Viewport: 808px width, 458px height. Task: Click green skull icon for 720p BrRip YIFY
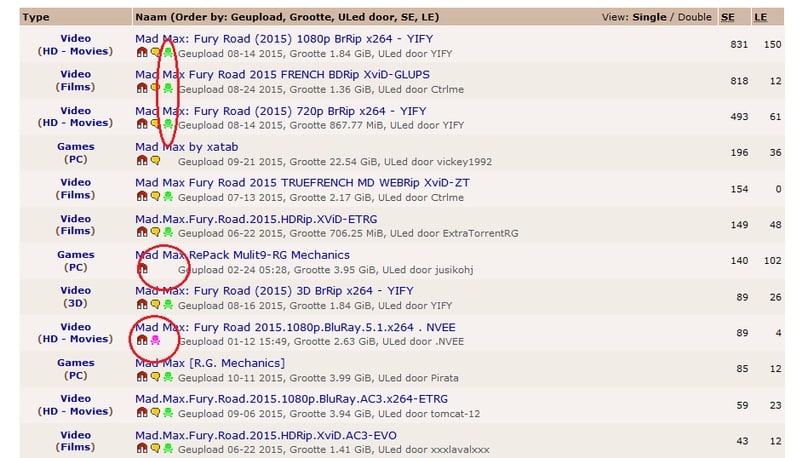[168, 124]
